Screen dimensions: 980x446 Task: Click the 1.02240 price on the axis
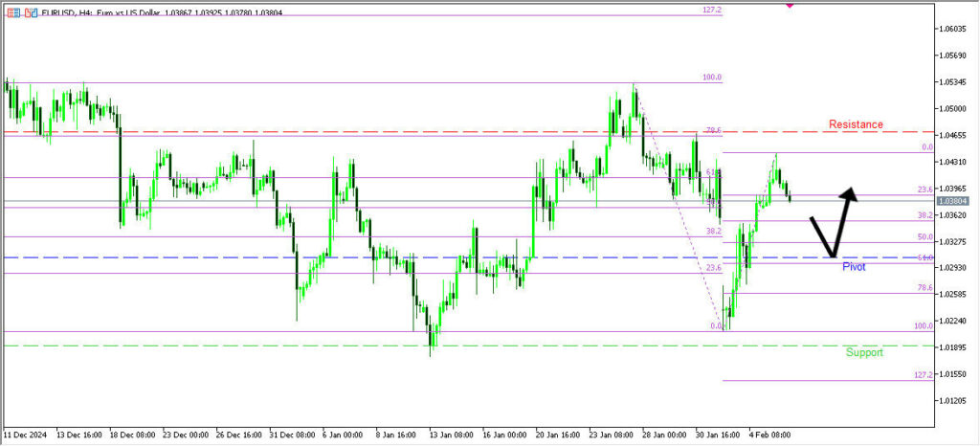tap(955, 321)
